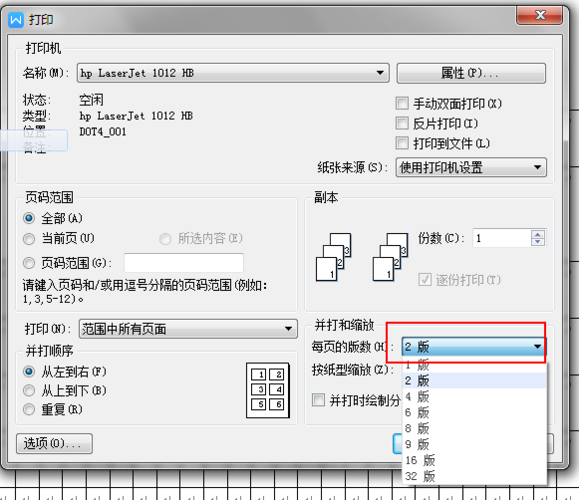The image size is (579, 500).
Task: Toggle 并打时绘制分 checkbox
Action: pyautogui.click(x=318, y=400)
